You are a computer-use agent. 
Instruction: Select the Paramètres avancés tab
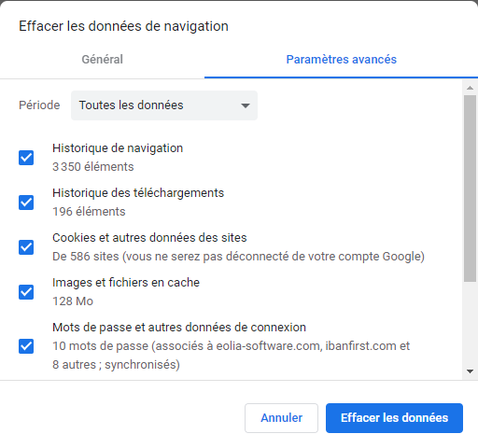coord(342,60)
